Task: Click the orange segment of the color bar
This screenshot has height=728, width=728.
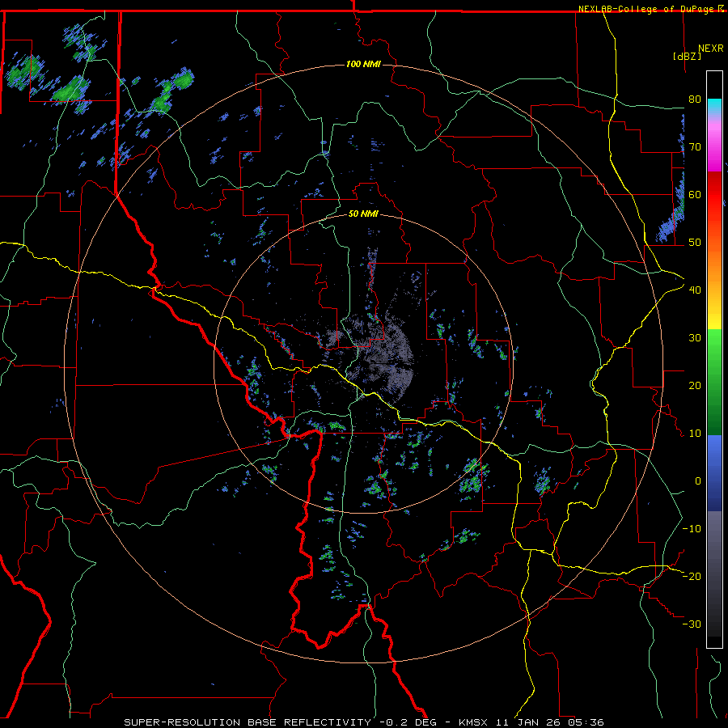Action: click(714, 265)
